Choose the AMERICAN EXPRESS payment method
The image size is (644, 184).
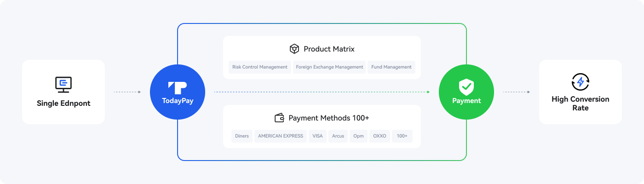[x=281, y=136]
